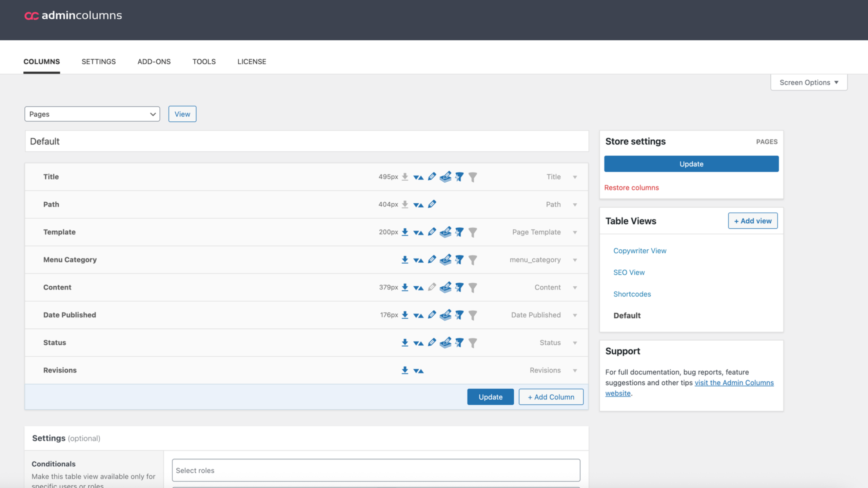Click the gray filter funnel in the Date Published row
The width and height of the screenshot is (868, 488).
click(x=473, y=315)
